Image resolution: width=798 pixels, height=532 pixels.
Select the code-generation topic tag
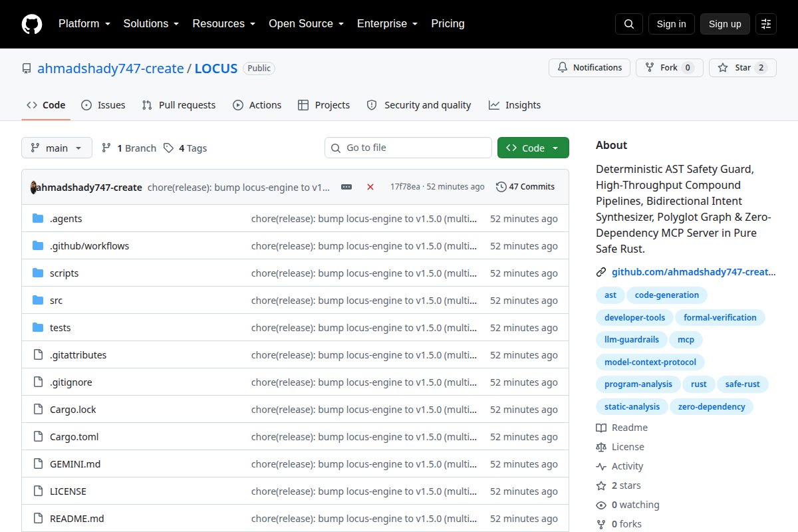(x=667, y=295)
